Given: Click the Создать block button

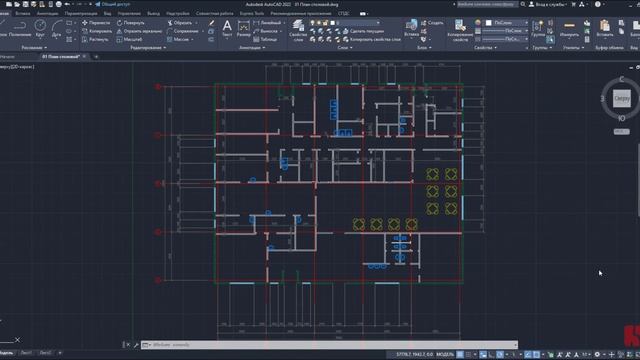Looking at the screenshot, I should click(x=432, y=23).
